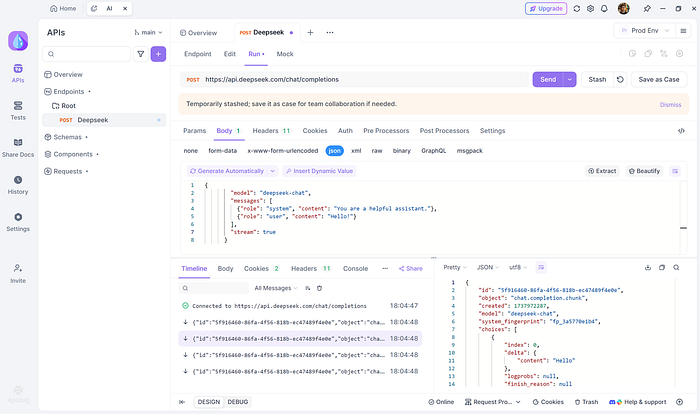Image resolution: width=700 pixels, height=414 pixels.
Task: Open the tab more options ellipsis
Action: (330, 33)
